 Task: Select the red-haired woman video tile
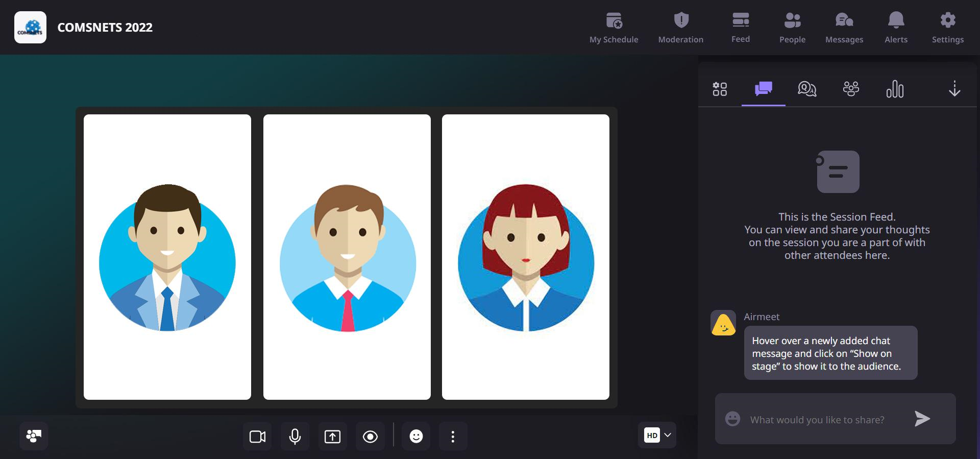coord(526,257)
